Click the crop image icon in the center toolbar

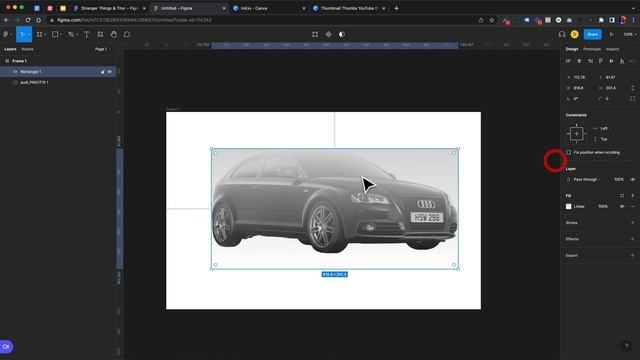tap(315, 35)
